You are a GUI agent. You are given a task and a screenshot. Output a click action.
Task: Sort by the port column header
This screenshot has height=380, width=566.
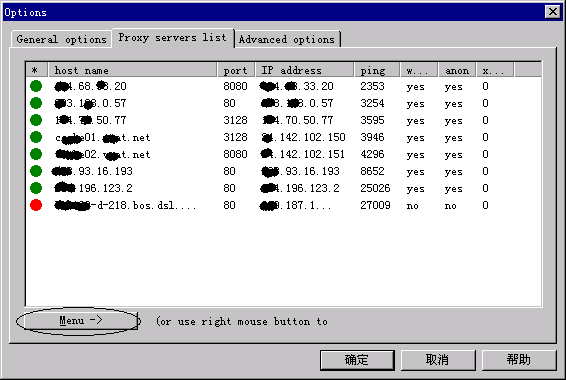[236, 70]
